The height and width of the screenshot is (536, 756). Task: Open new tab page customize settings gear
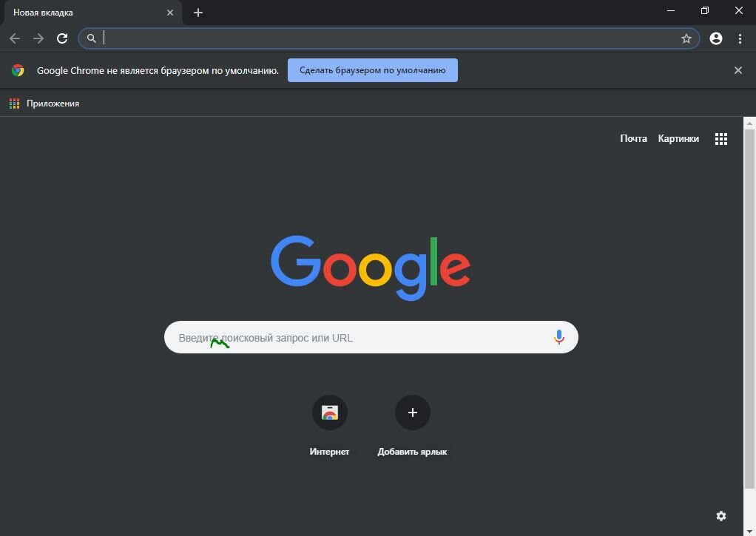720,516
